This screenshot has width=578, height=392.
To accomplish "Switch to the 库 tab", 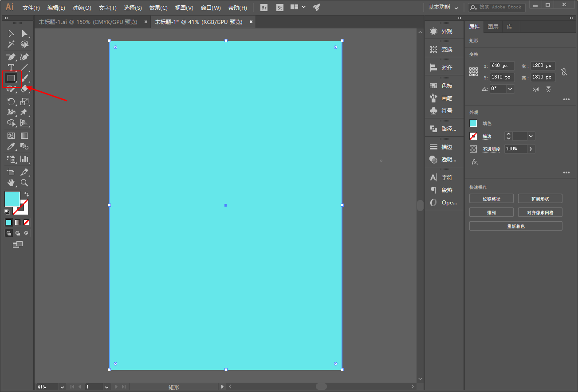I will [509, 27].
